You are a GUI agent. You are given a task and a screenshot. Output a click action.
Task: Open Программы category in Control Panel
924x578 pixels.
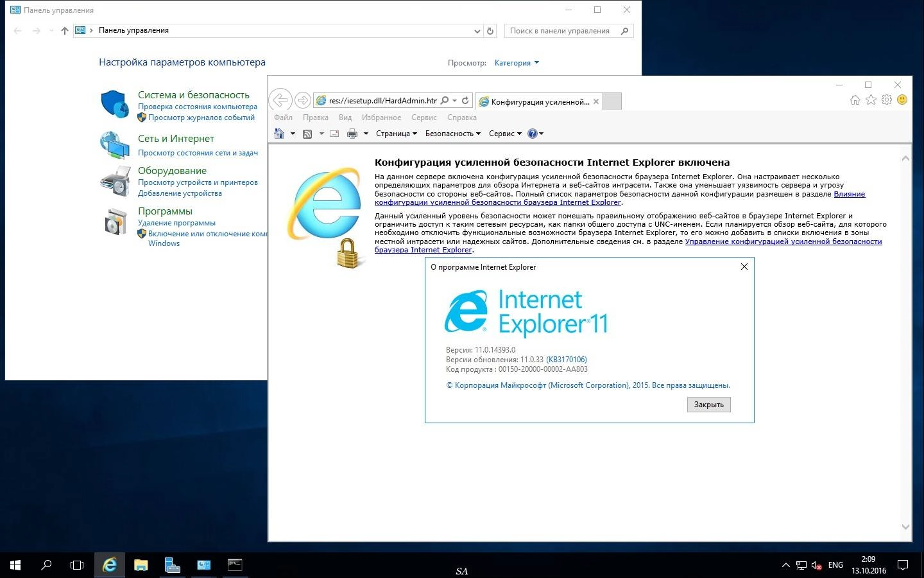(165, 211)
